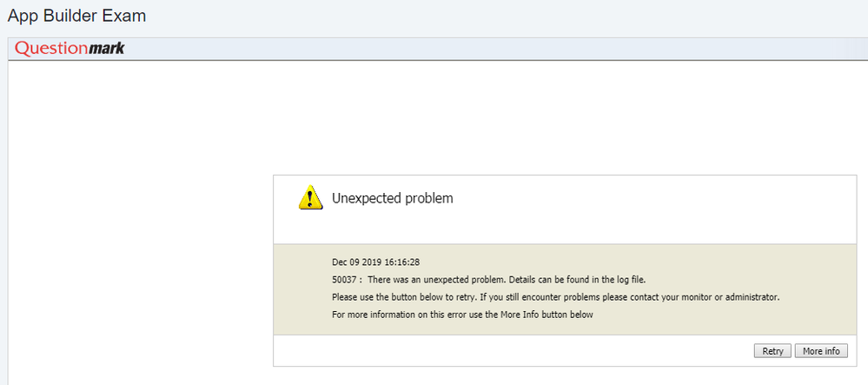Click the 50037 error code number

point(343,280)
